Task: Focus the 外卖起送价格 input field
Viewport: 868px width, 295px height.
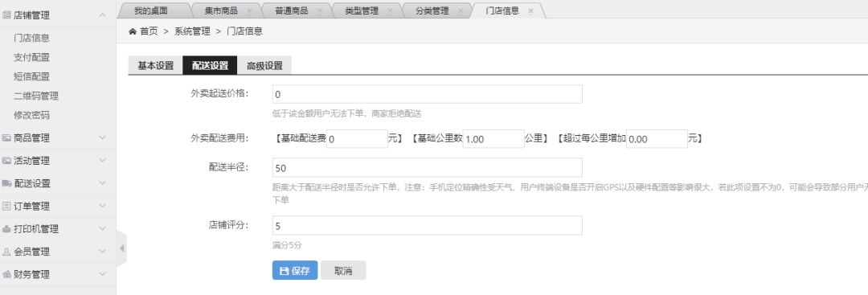Action: [428, 94]
